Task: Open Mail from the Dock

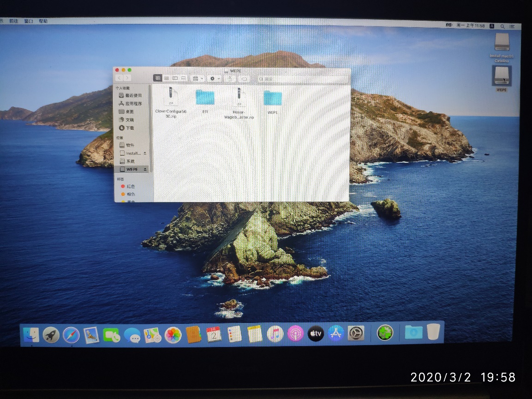Action: (x=91, y=335)
